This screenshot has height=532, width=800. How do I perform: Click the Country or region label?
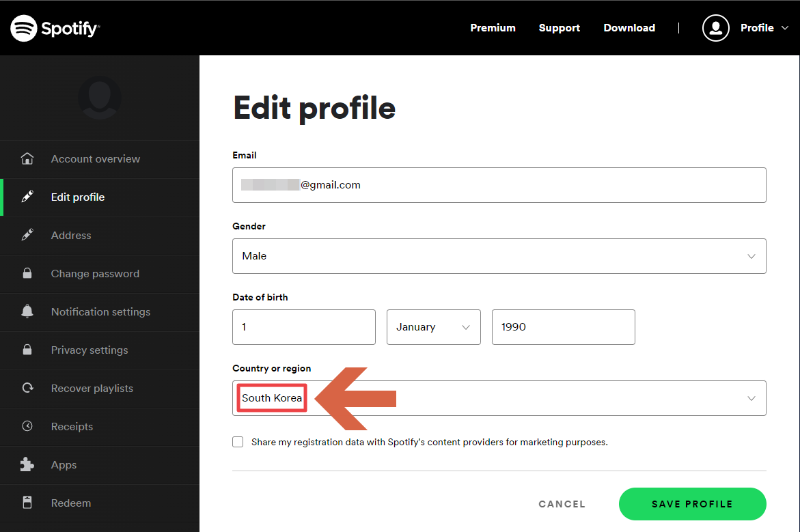(271, 368)
